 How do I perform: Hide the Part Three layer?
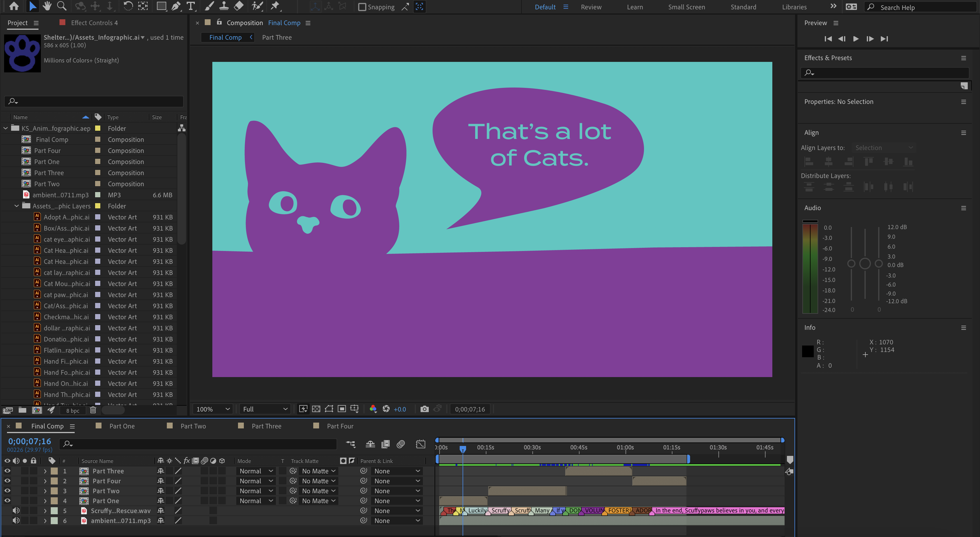click(7, 471)
